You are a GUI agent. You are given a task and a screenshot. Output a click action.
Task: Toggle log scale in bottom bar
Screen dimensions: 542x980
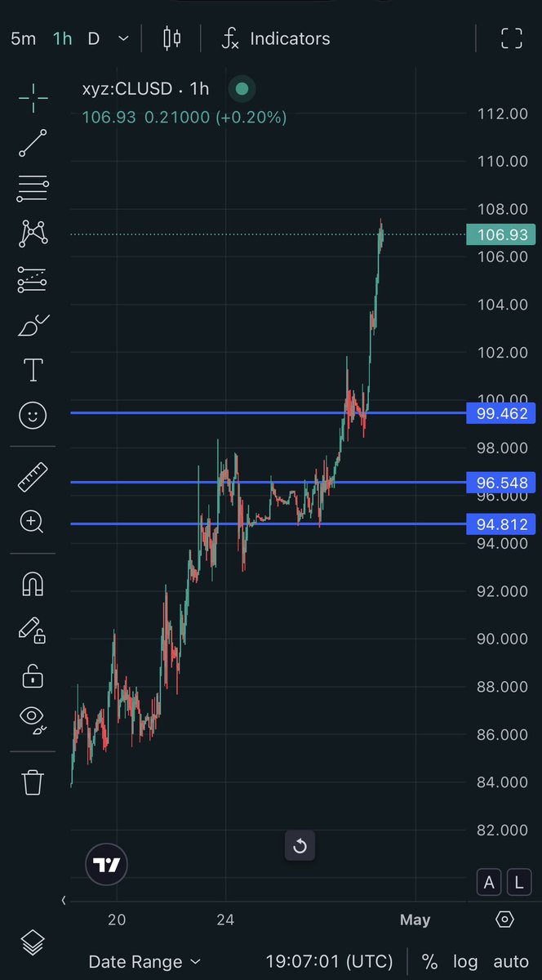click(x=466, y=961)
